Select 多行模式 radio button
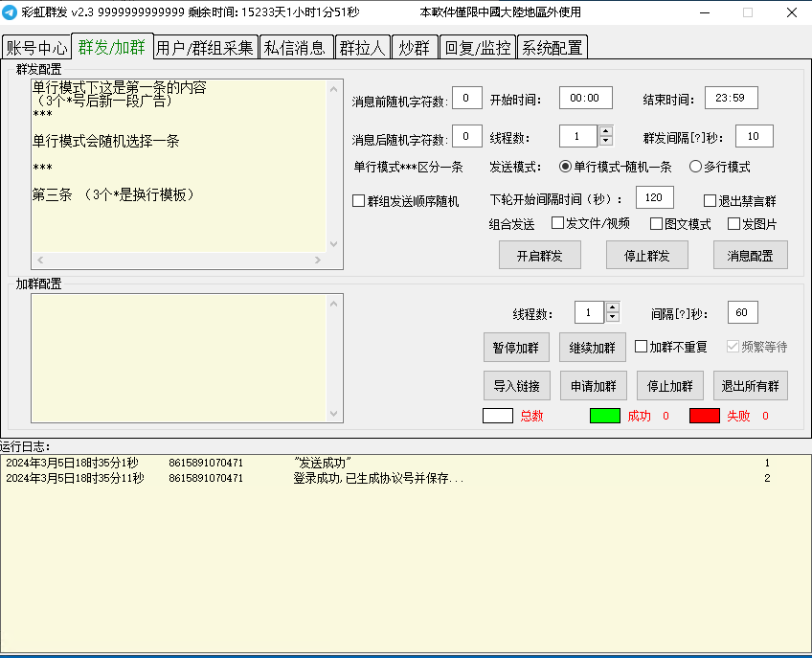The image size is (812, 658). click(695, 167)
